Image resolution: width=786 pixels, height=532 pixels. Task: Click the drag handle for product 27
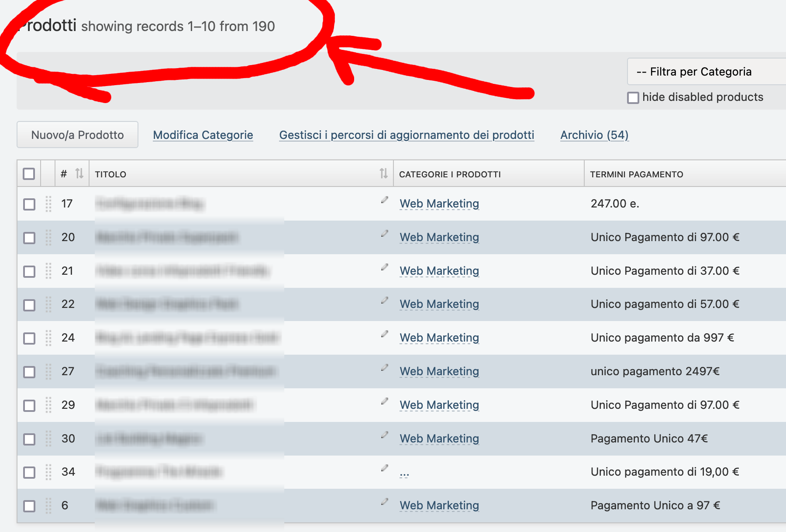(48, 372)
